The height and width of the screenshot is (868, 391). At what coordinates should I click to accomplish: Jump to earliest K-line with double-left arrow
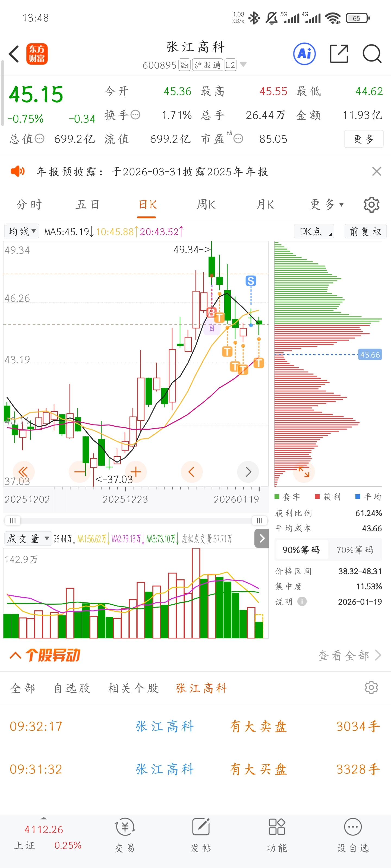pyautogui.click(x=23, y=471)
